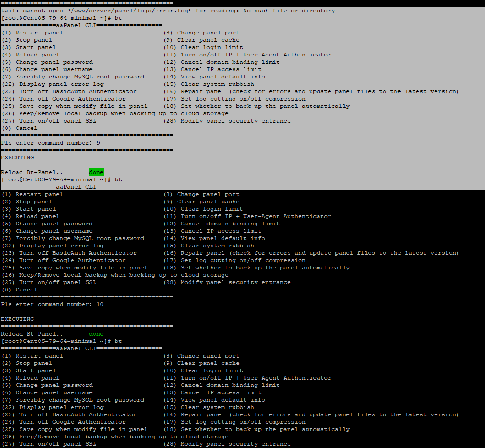Click '(6) Change panel username' in the bottom menu
The width and height of the screenshot is (485, 448).
47,392
